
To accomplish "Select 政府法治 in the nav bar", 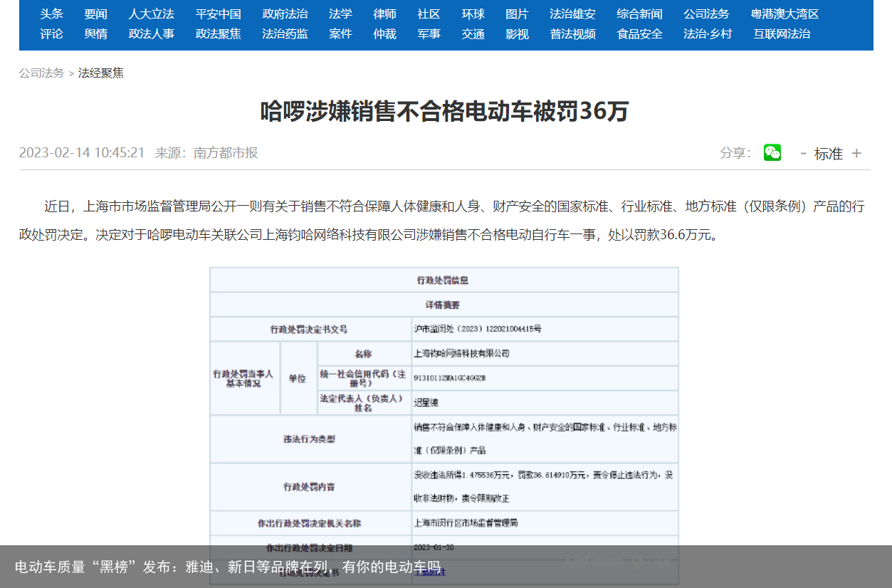I will pos(285,14).
